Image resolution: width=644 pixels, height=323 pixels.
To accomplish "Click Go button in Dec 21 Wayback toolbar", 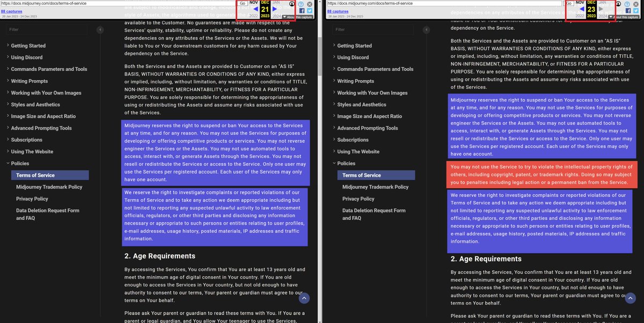I will click(x=243, y=3).
